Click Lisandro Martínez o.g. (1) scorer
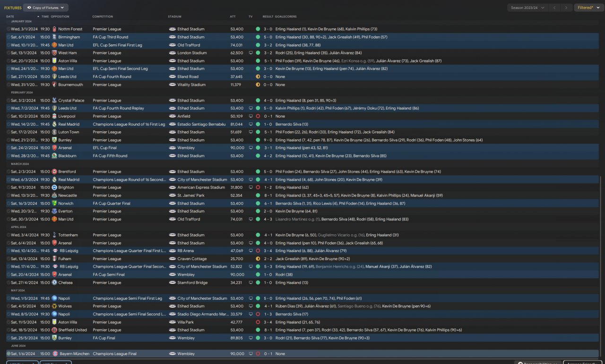This screenshot has height=364, width=605. point(297,219)
